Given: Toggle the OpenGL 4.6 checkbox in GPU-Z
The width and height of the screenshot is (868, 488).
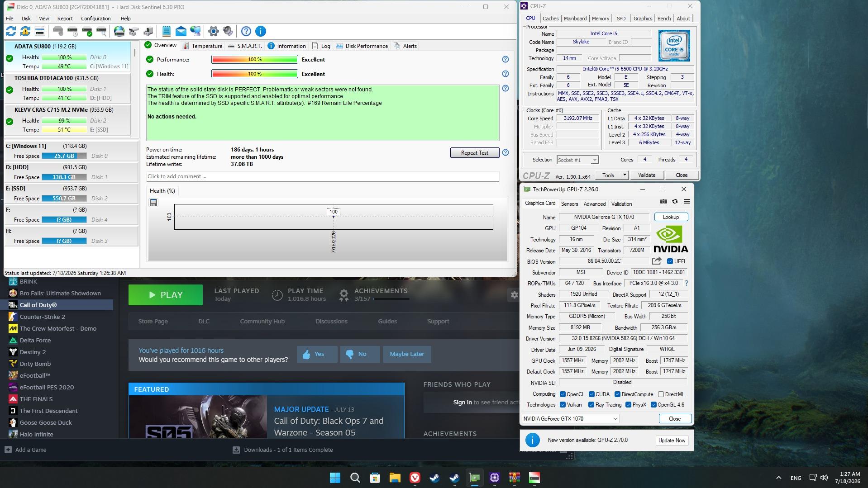Looking at the screenshot, I should [653, 405].
